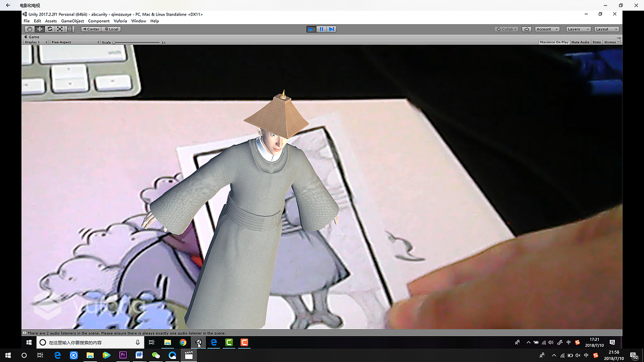Image resolution: width=644 pixels, height=362 pixels.
Task: Select the Game tab
Action: click(32, 37)
